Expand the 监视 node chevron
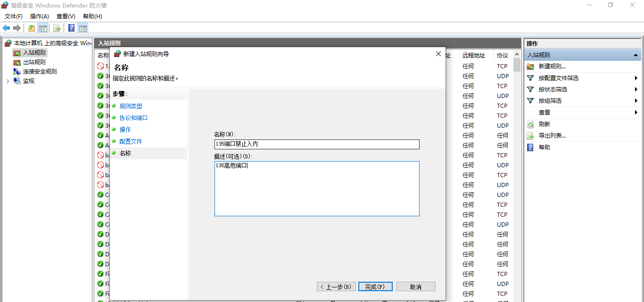Screen dimensions: 644x302 point(8,81)
